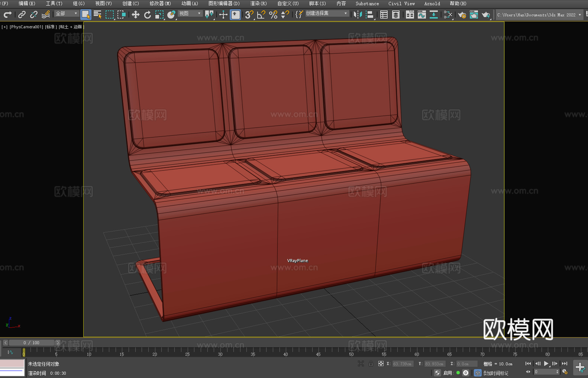Click Use Pivot Point Center icon

(x=210, y=14)
